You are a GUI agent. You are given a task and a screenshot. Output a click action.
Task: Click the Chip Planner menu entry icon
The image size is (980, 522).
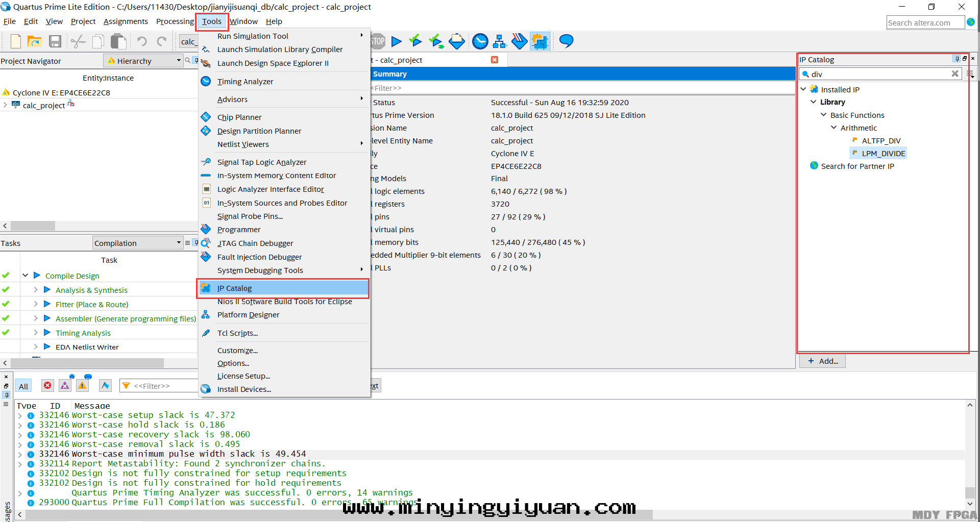(206, 117)
